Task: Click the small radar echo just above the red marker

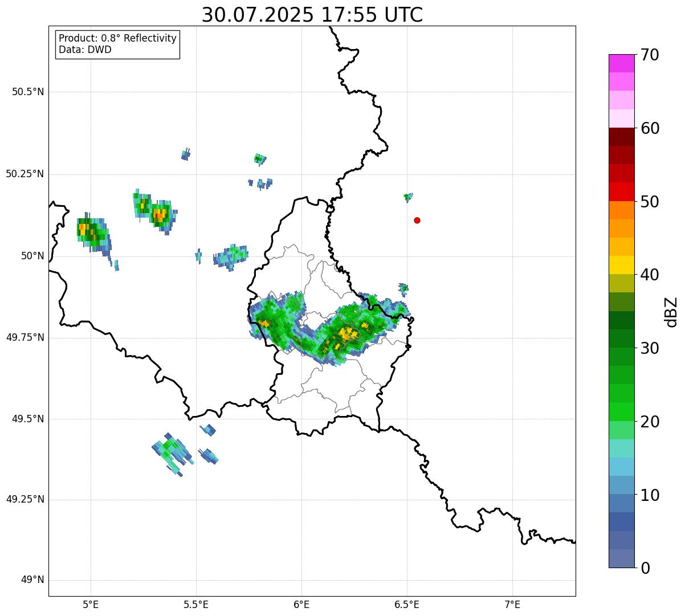Action: pos(407,197)
